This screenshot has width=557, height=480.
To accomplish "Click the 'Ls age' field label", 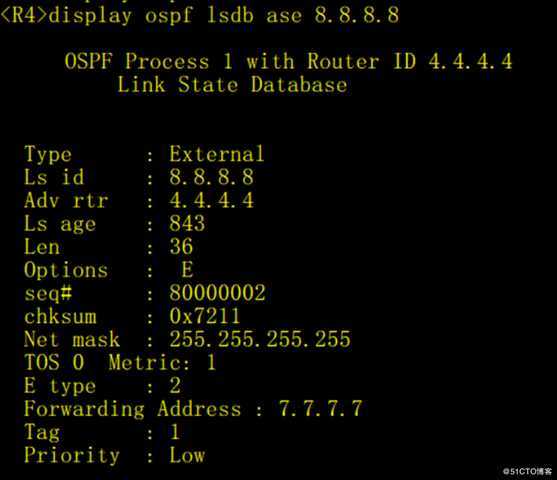I will tap(60, 224).
